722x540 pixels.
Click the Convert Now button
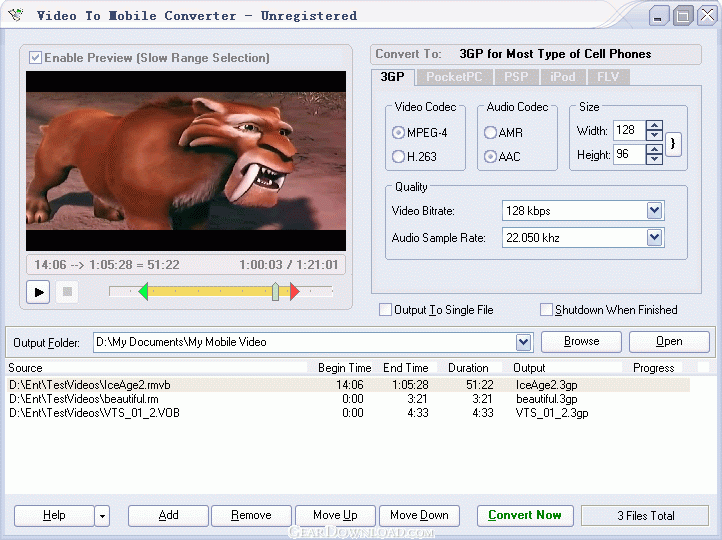tap(525, 516)
